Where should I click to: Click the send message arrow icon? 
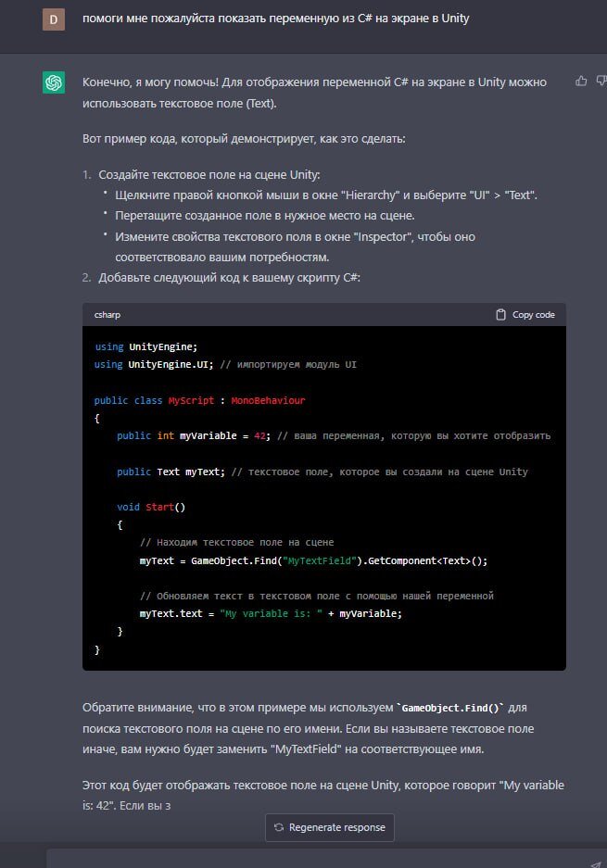tap(595, 863)
